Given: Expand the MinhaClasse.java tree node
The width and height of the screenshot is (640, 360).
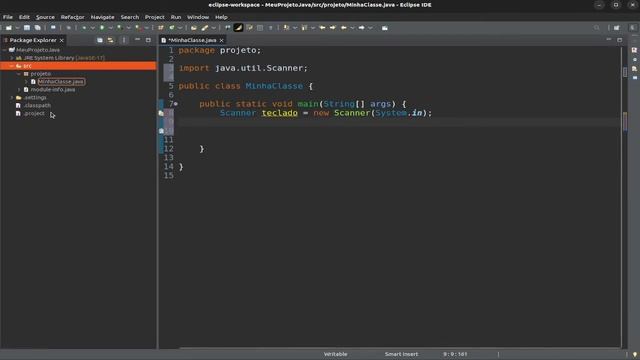Looking at the screenshot, I should click(x=27, y=82).
